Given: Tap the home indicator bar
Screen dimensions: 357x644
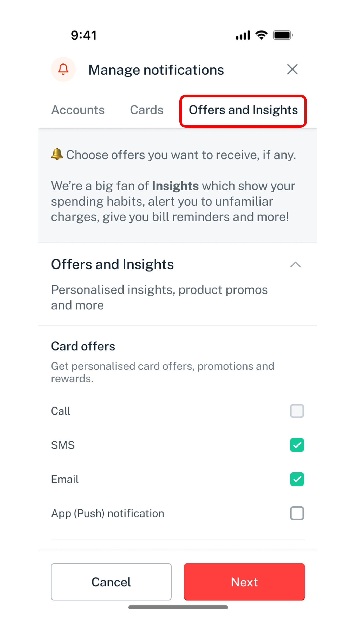Looking at the screenshot, I should click(x=178, y=607).
